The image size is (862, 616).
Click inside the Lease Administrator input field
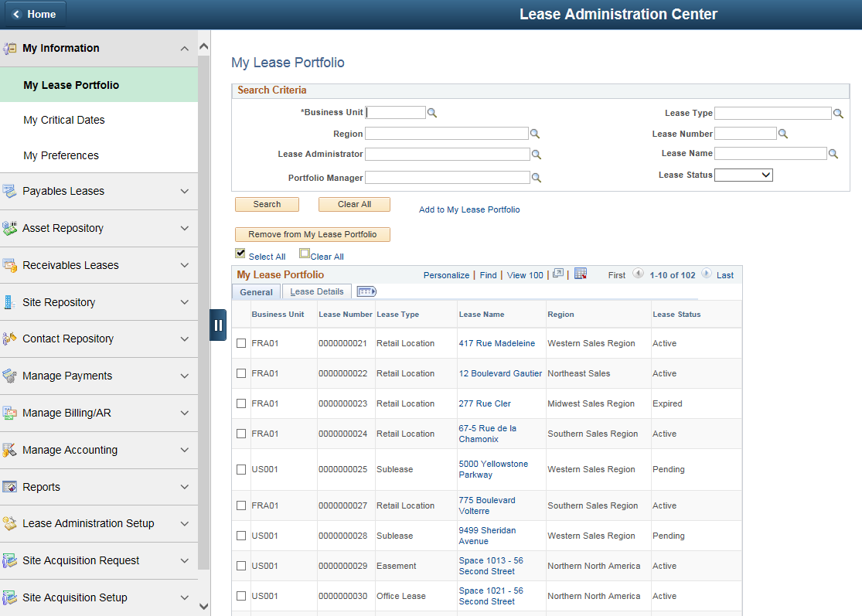[x=447, y=153]
